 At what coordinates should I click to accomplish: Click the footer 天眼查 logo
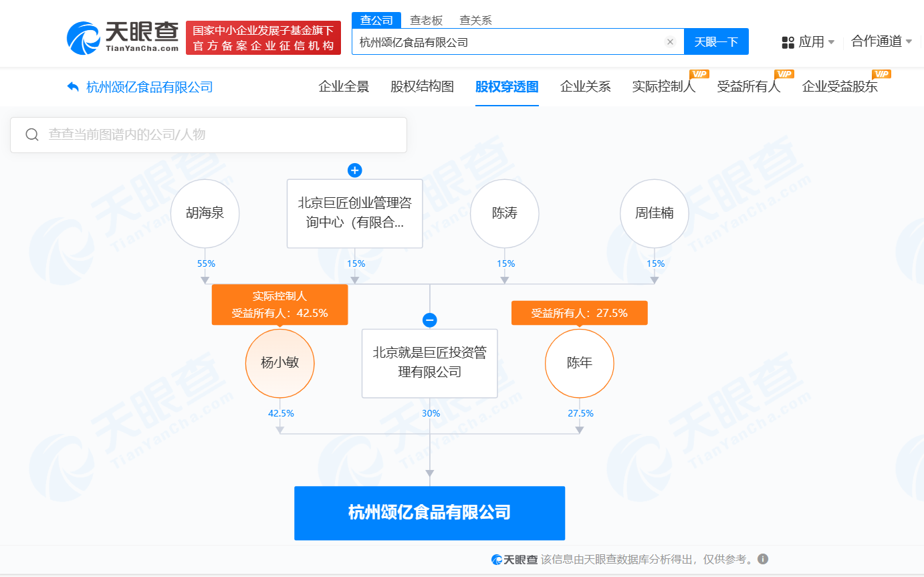[x=514, y=559]
